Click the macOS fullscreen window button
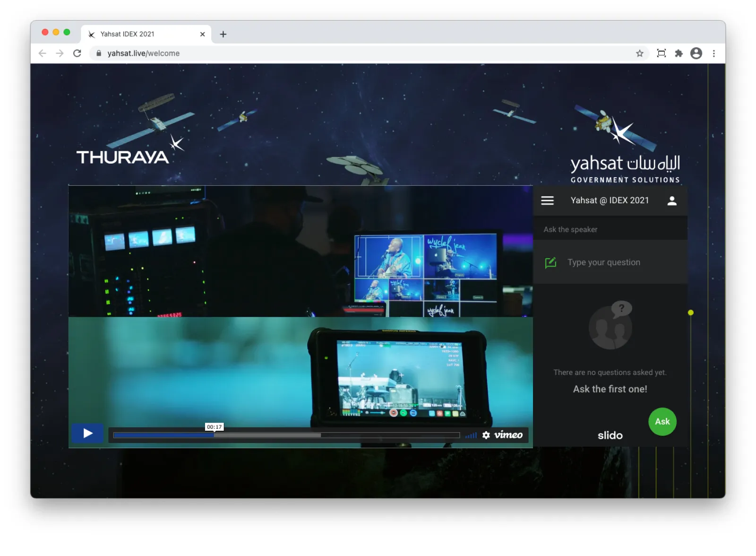The height and width of the screenshot is (556, 756). click(x=67, y=32)
